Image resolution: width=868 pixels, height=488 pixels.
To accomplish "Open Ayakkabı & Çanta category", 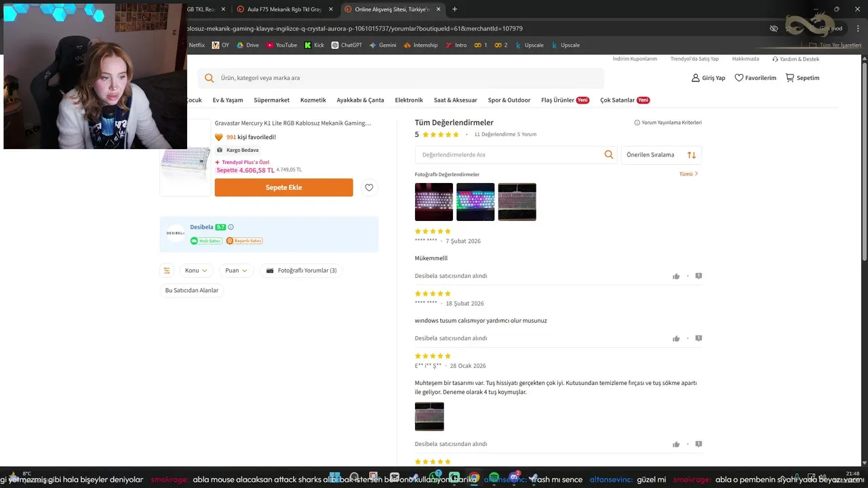I will click(360, 100).
